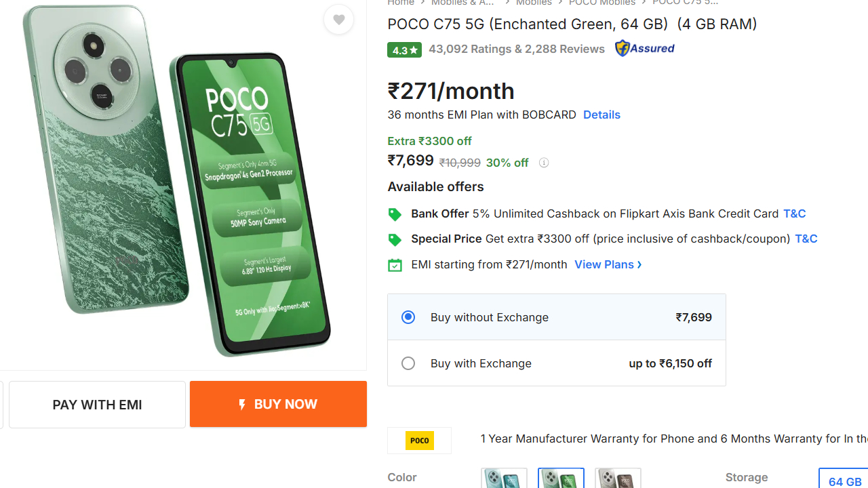868x488 pixels.
Task: Select the Enchanted Green color swatch
Action: (561, 480)
